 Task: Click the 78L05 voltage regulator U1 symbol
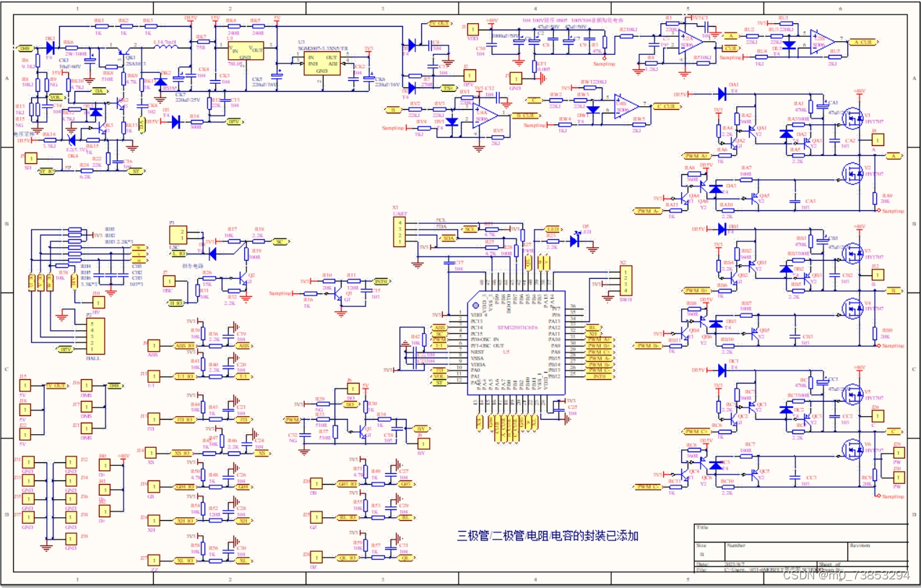click(x=246, y=51)
